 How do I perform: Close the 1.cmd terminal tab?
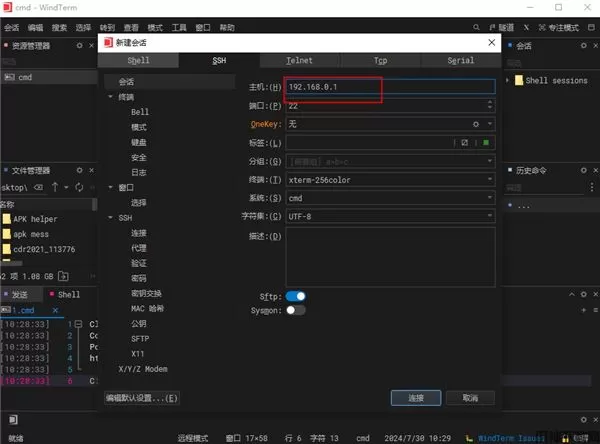pyautogui.click(x=55, y=310)
